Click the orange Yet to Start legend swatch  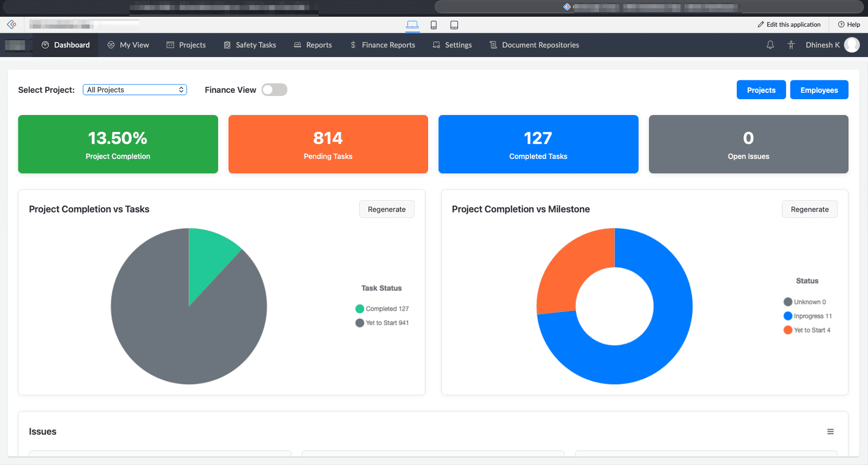pyautogui.click(x=788, y=330)
